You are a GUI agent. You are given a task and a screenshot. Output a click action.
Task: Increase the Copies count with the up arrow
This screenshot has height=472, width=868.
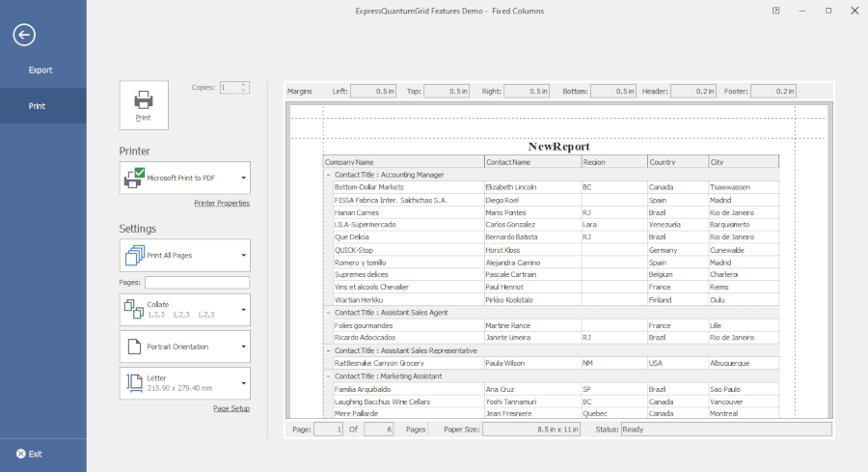[245, 84]
